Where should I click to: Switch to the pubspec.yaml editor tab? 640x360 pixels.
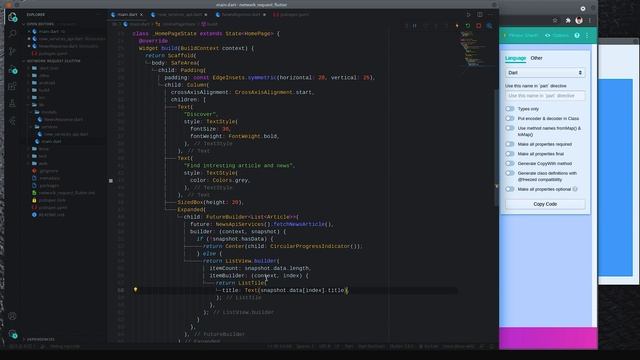[x=291, y=15]
